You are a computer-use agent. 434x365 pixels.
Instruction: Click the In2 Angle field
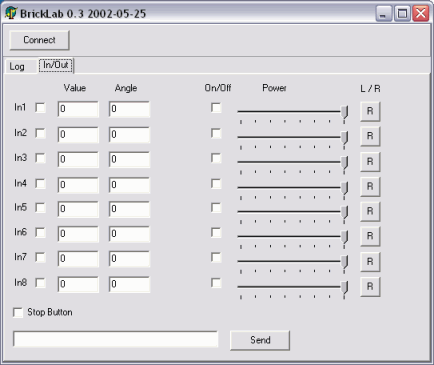click(129, 135)
